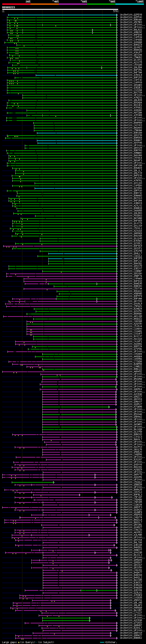The height and width of the screenshot is (644, 146).
Task: Select hit label UniRef100_Q2PF40
Action: point(131,17)
